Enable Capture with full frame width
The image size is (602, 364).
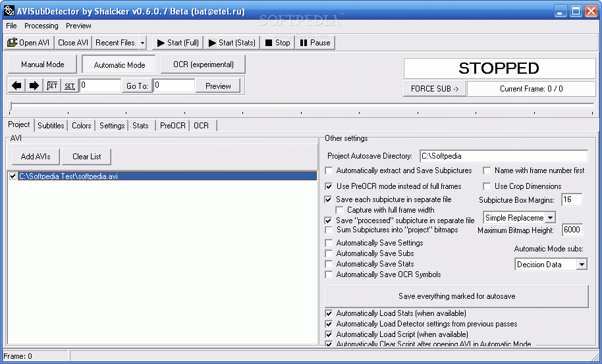point(339,210)
